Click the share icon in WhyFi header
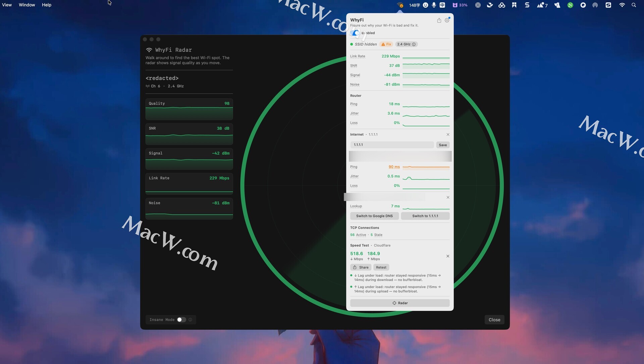 coord(439,20)
